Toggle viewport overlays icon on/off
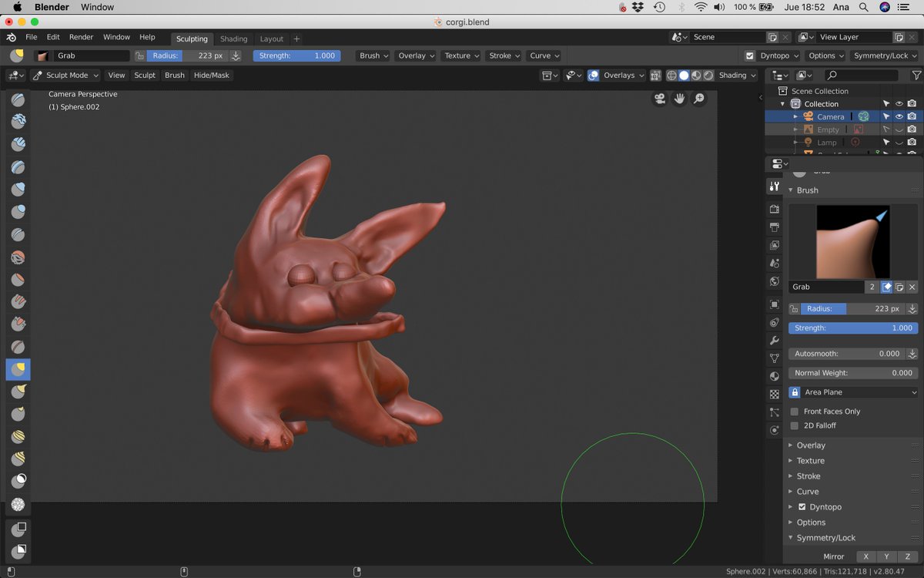The height and width of the screenshot is (578, 924). [594, 76]
